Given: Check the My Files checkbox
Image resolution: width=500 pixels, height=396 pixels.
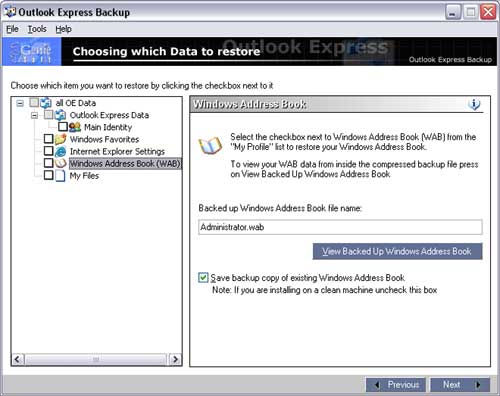Looking at the screenshot, I should pyautogui.click(x=49, y=175).
